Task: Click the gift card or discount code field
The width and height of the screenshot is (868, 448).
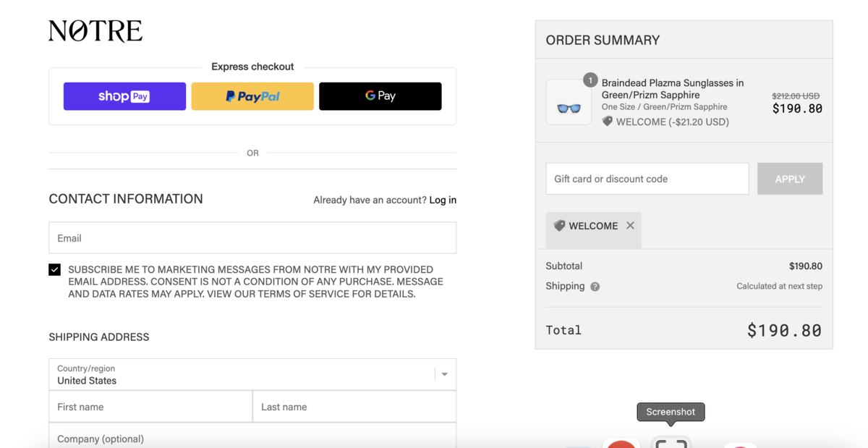Action: click(x=647, y=179)
